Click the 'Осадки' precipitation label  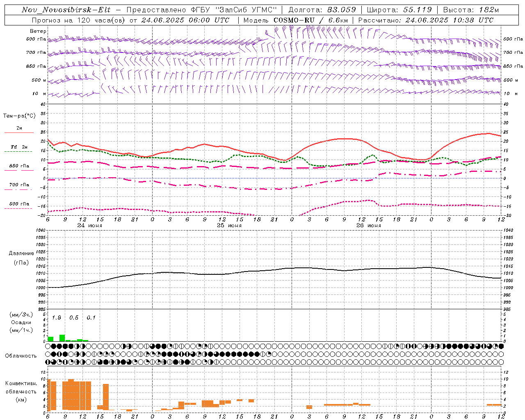click(21, 322)
